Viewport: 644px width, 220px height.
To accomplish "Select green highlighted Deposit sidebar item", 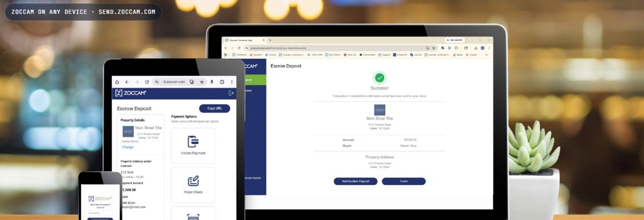I will (x=254, y=80).
